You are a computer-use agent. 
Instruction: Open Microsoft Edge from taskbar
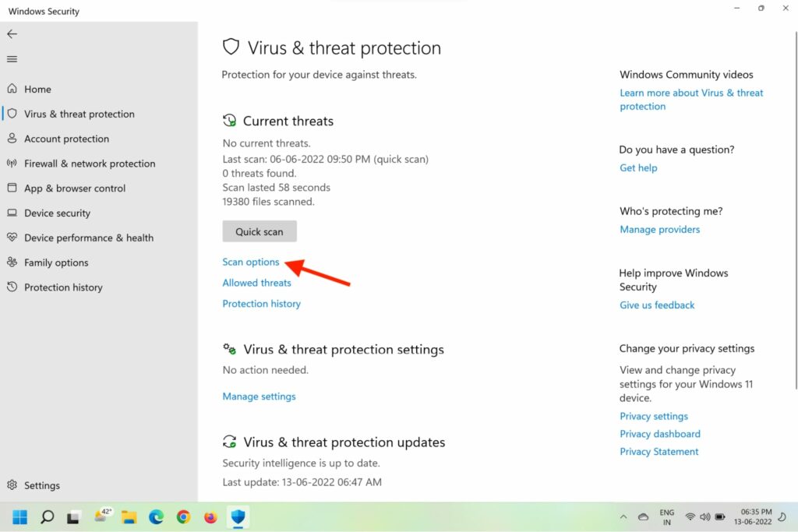[156, 516]
